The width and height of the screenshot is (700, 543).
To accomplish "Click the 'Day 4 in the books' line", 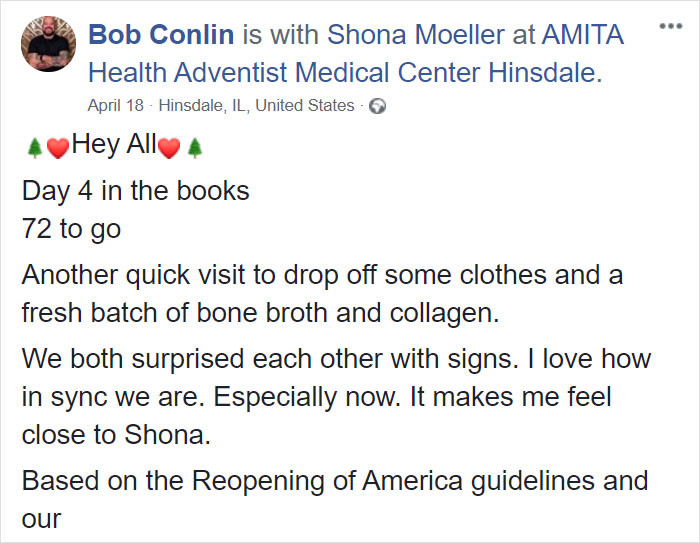I will click(x=136, y=191).
